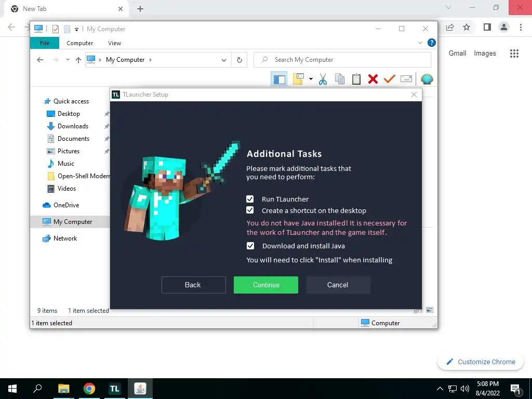Click the Rename toolbar icon
This screenshot has height=399, width=532.
(406, 79)
